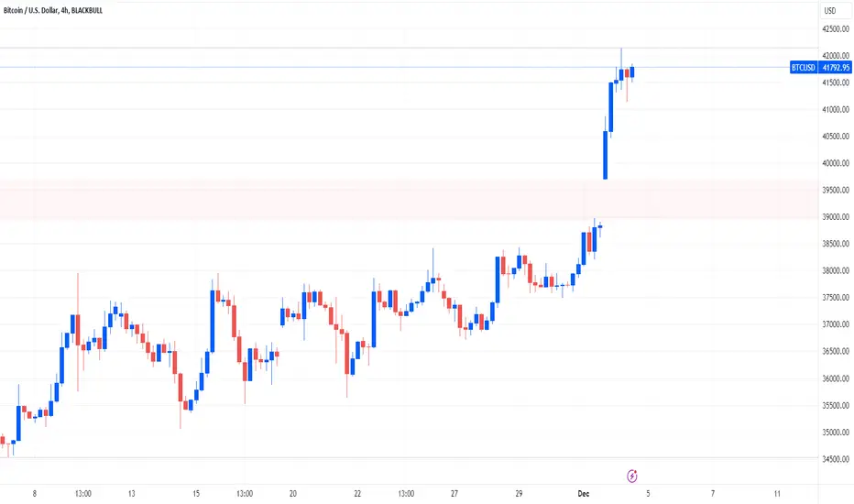Select the Dec label on time axis
The height and width of the screenshot is (504, 854).
[x=584, y=494]
